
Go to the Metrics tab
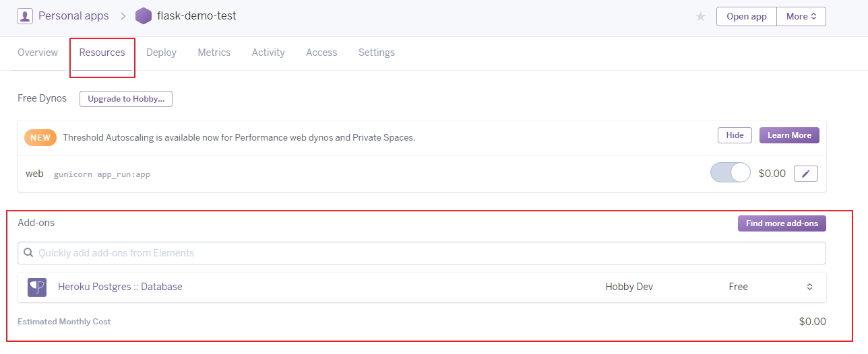(214, 52)
